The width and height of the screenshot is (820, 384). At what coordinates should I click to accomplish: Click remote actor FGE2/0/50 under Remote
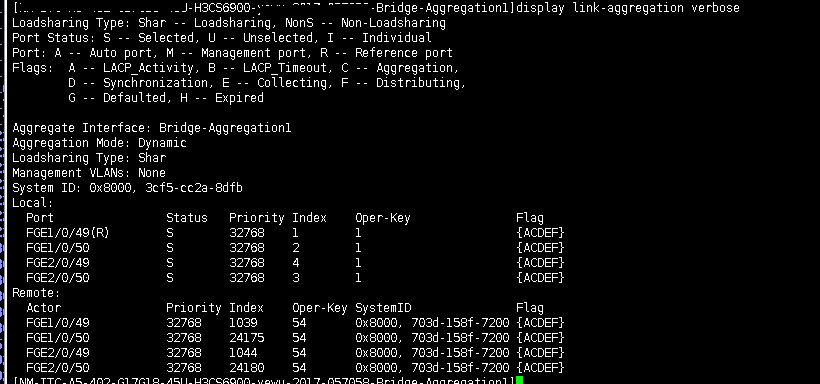tap(58, 368)
